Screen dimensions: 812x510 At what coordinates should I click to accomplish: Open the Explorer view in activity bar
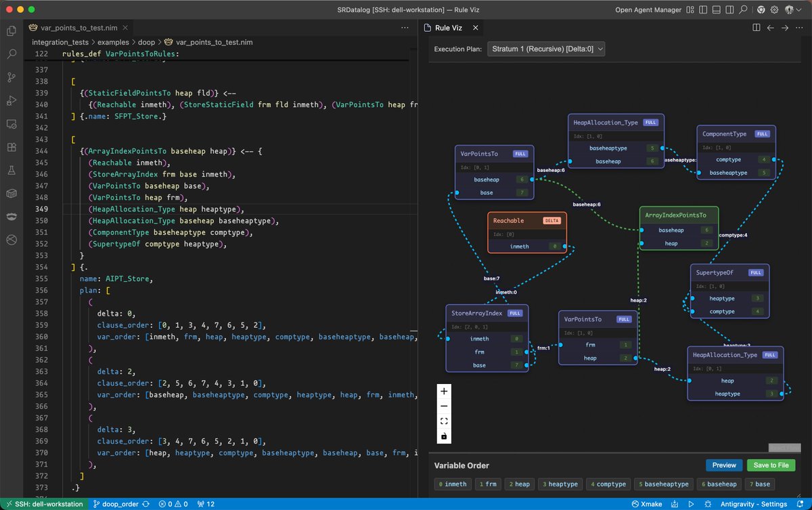pos(11,30)
